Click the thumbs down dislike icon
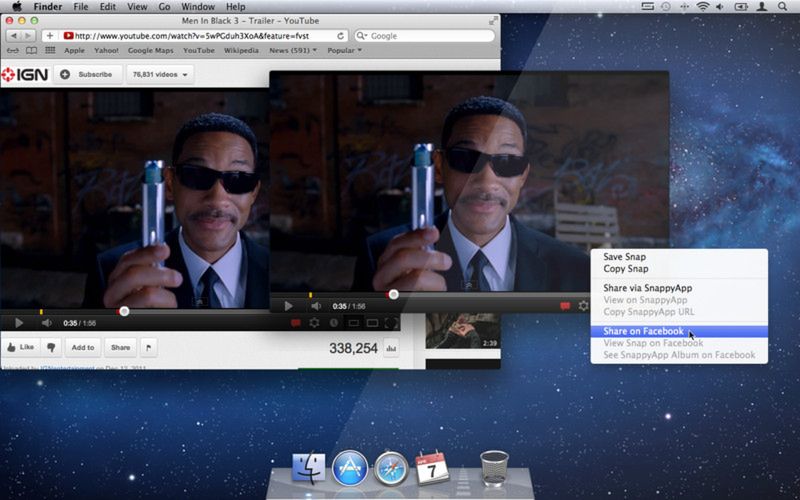The height and width of the screenshot is (500, 800). [51, 347]
